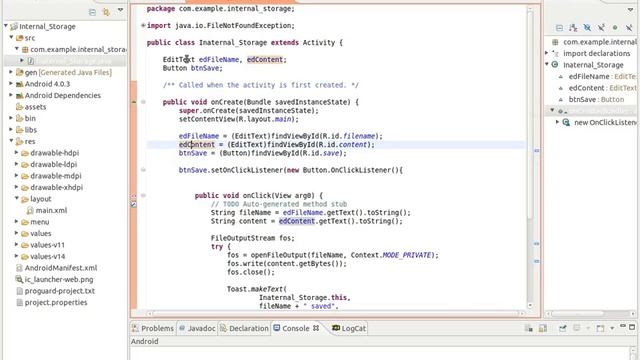Expand gen Generated Java Files folder
The image size is (640, 360).
11,72
